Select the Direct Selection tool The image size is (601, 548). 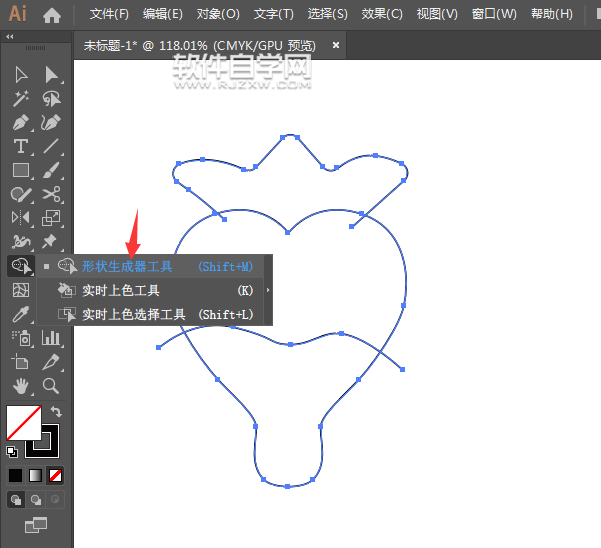[x=51, y=74]
